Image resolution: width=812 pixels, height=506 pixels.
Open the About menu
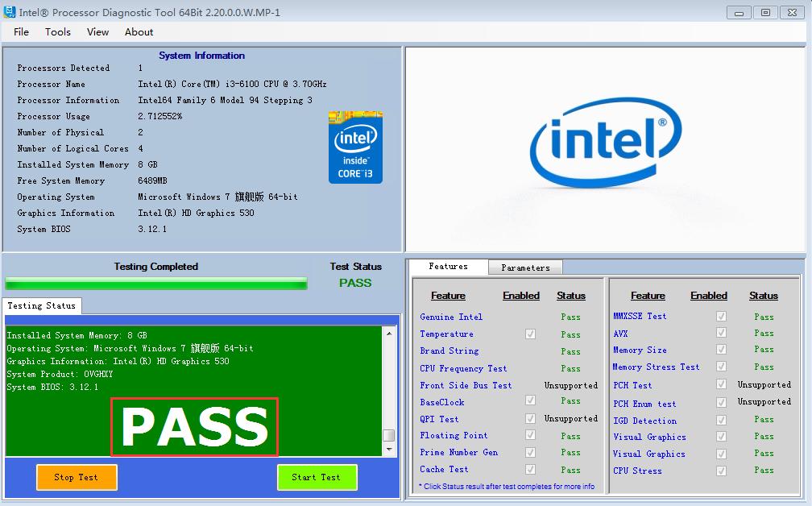139,32
